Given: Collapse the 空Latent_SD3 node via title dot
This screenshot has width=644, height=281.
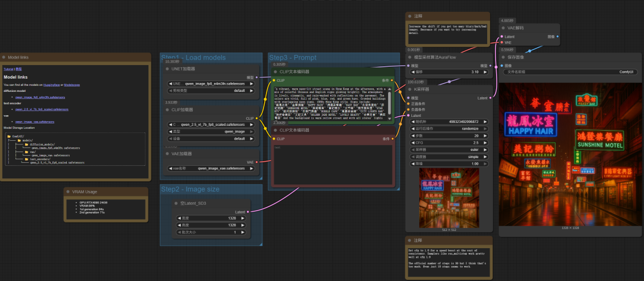Looking at the screenshot, I should click(176, 203).
